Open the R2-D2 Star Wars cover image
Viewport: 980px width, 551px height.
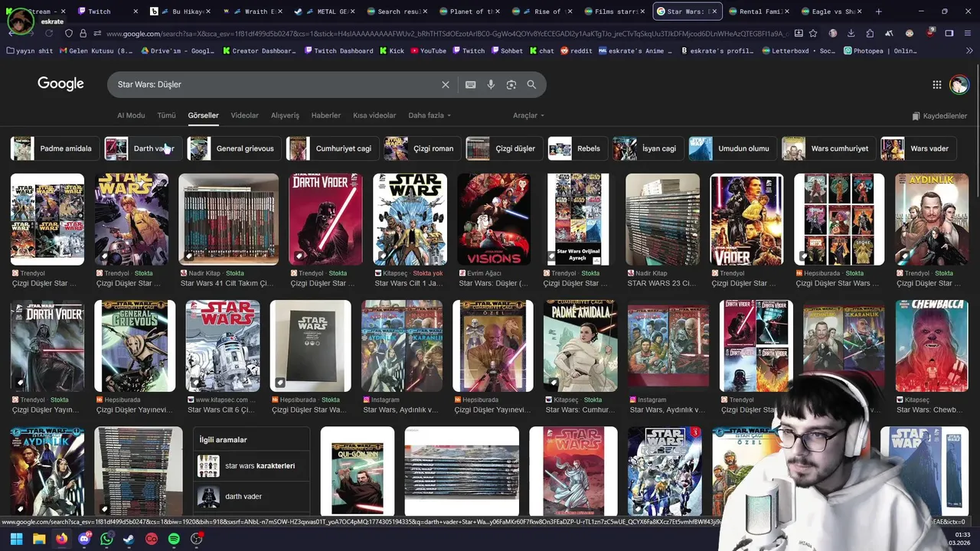pyautogui.click(x=223, y=346)
